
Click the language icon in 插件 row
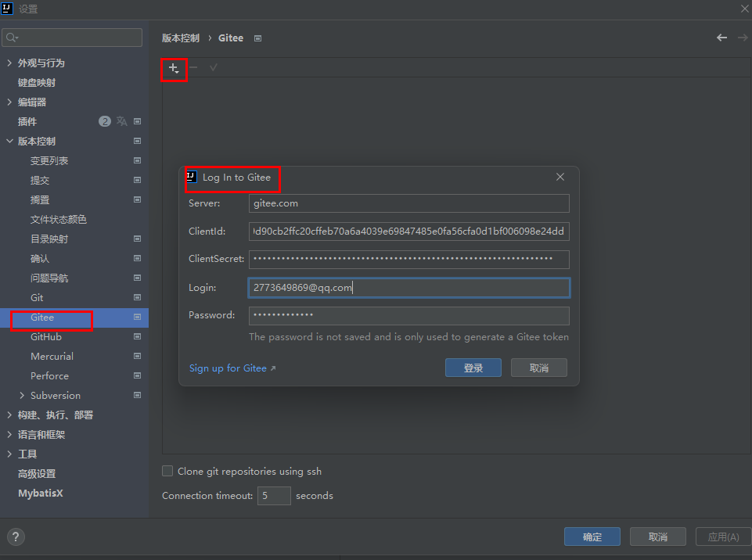tap(122, 121)
